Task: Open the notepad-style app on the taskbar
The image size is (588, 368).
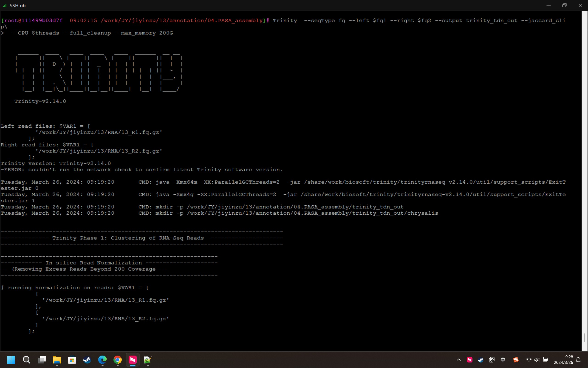Action: [x=148, y=359]
